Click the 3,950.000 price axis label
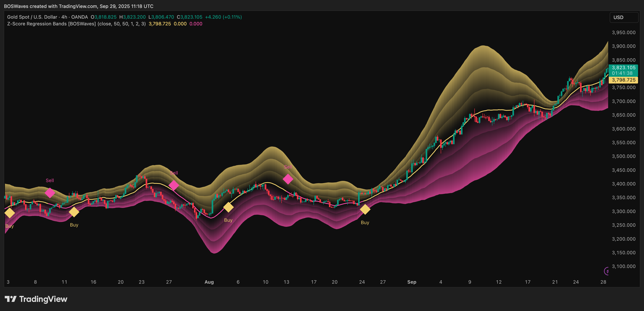 tap(624, 33)
